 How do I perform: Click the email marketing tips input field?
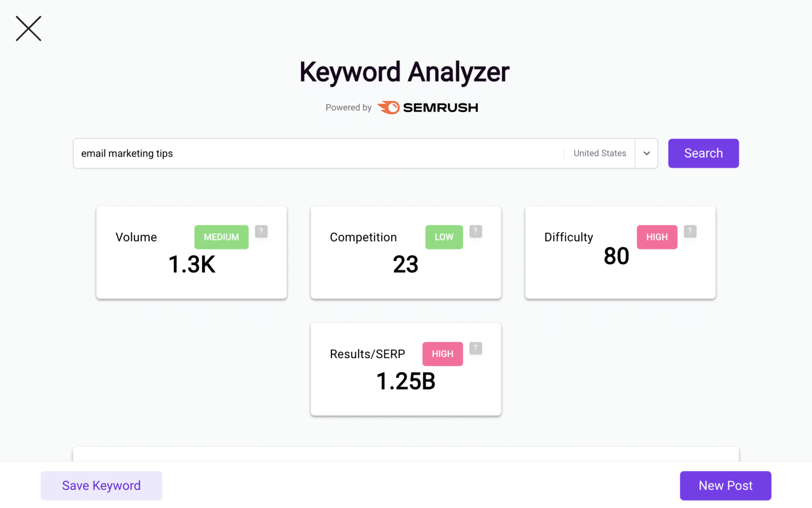(x=317, y=153)
